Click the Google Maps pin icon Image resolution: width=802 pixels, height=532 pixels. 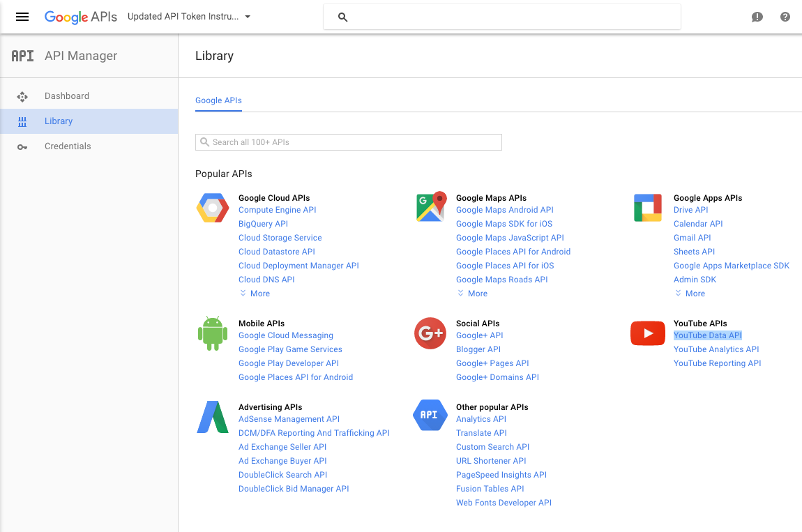(x=430, y=208)
